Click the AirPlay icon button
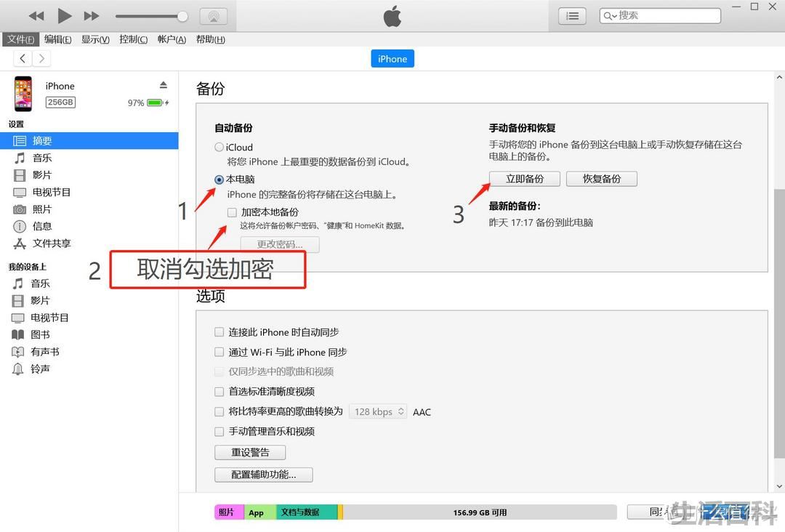The height and width of the screenshot is (532, 785). pyautogui.click(x=214, y=17)
